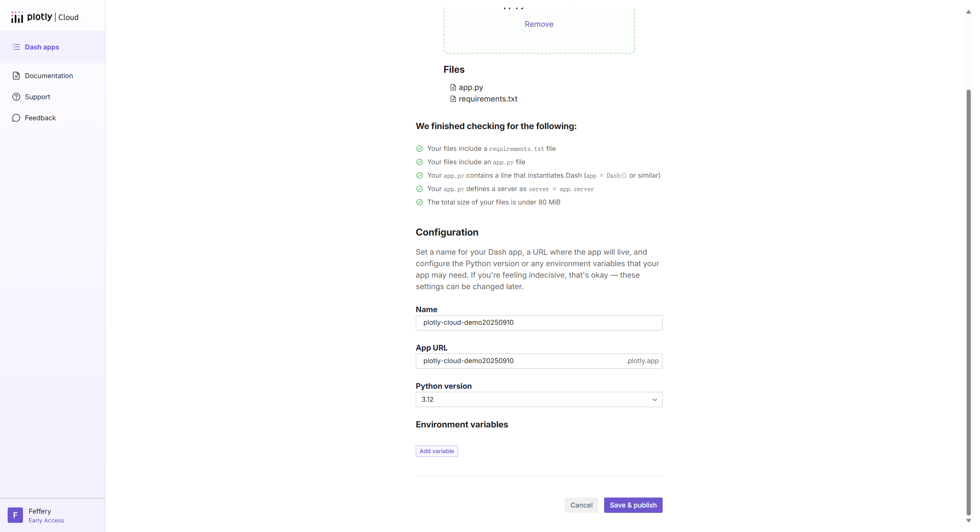This screenshot has height=532, width=980.
Task: Click the Feedback speech bubble icon
Action: (x=16, y=118)
